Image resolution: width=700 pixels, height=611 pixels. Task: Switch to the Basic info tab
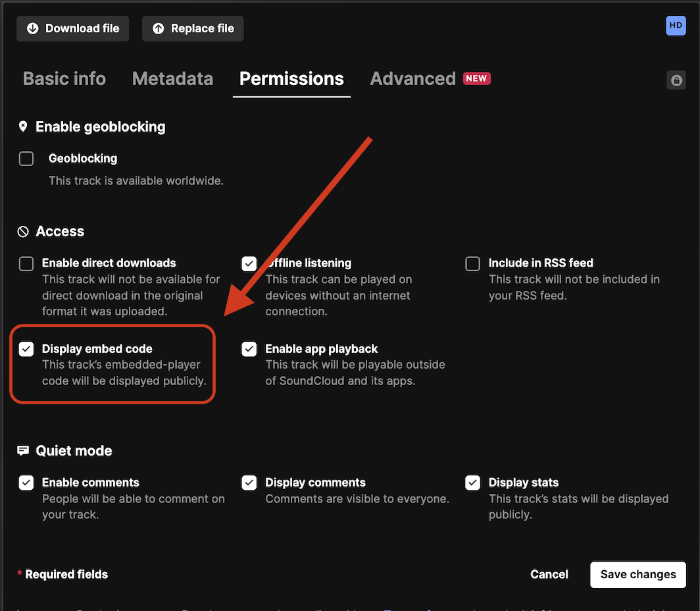64,79
